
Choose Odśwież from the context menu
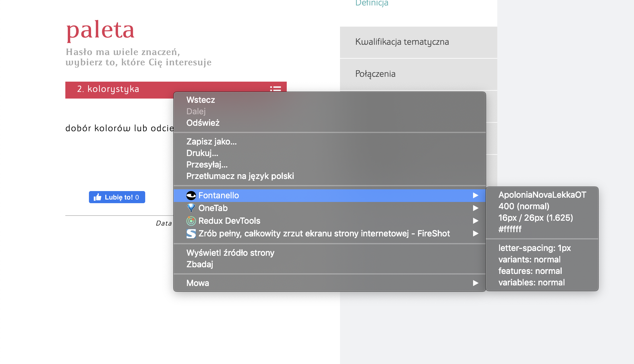click(x=203, y=123)
